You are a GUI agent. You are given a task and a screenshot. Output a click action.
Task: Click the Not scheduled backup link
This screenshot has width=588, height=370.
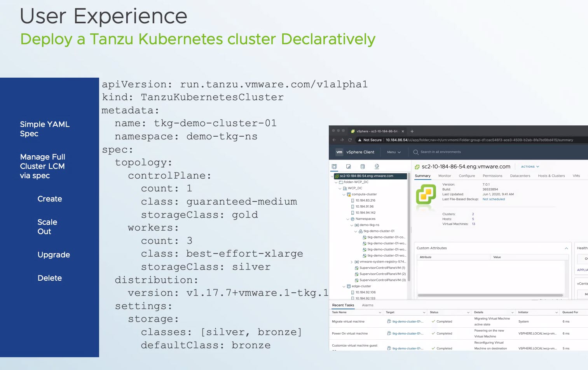coord(494,199)
